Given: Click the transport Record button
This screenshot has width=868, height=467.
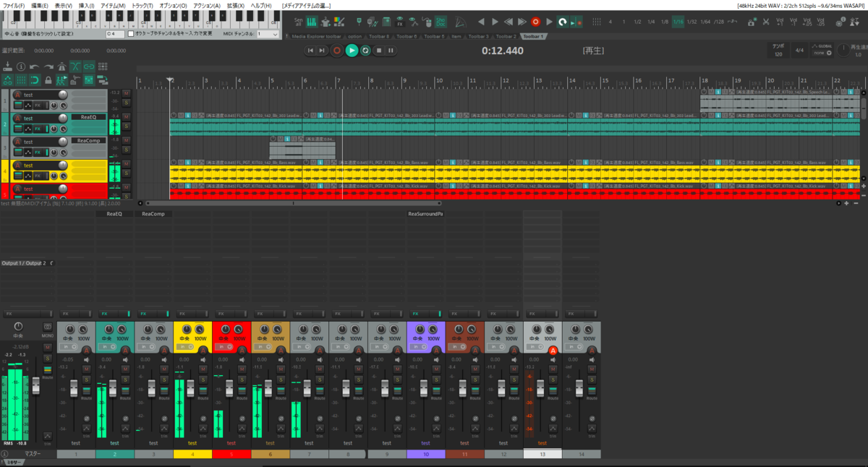Looking at the screenshot, I should (x=337, y=50).
